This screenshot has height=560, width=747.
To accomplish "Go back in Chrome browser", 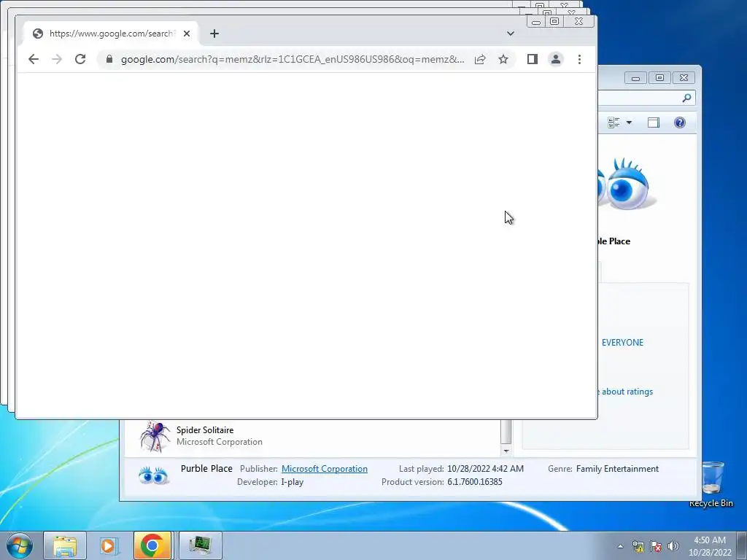I will (x=34, y=59).
